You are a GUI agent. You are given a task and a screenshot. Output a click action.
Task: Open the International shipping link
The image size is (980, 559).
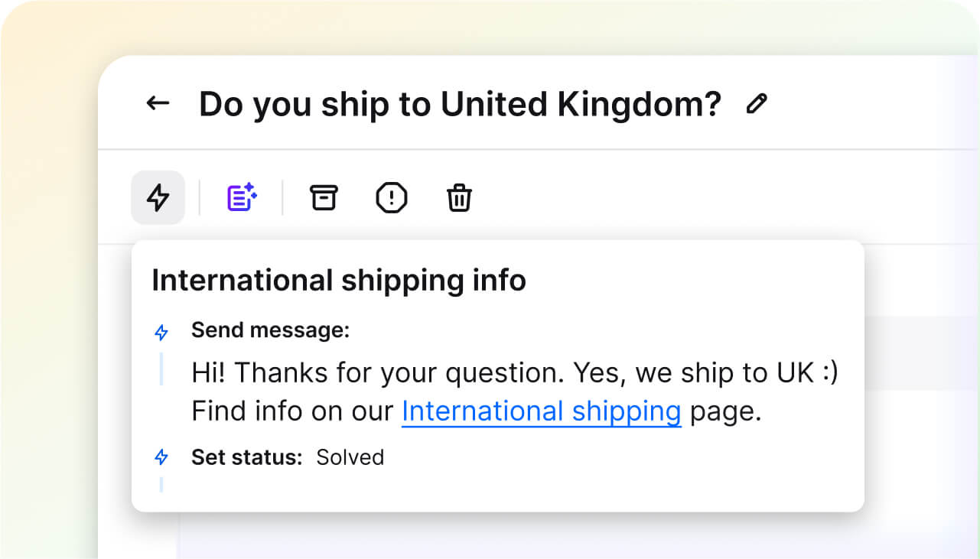[541, 411]
